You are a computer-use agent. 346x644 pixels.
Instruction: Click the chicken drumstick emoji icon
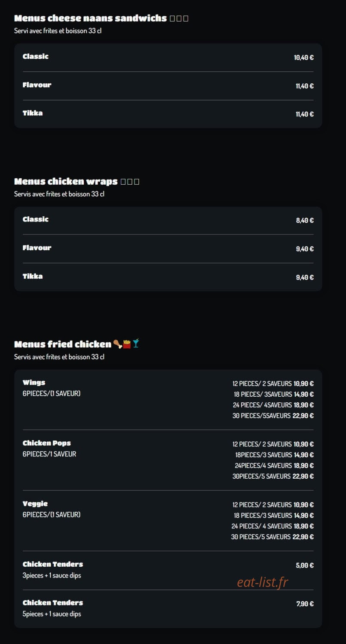coord(117,344)
